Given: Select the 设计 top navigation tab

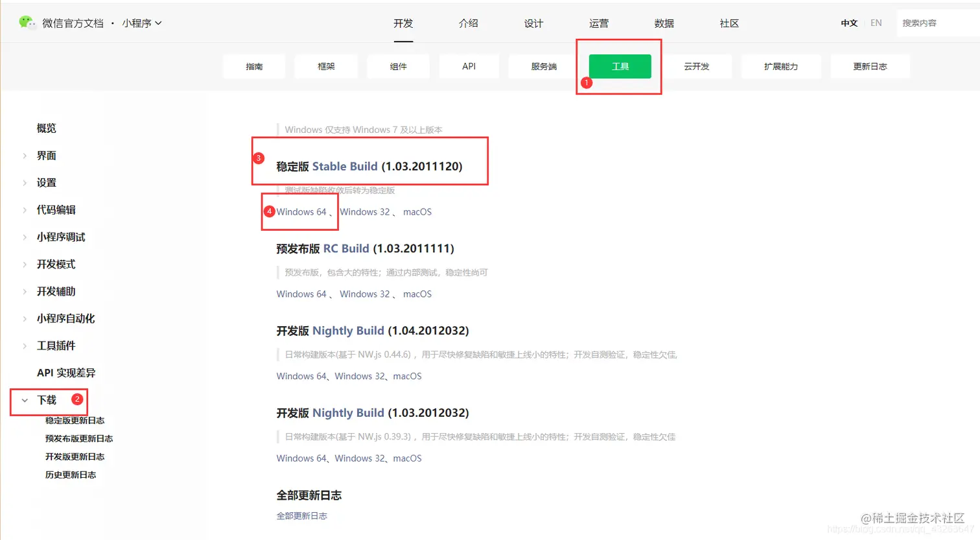Looking at the screenshot, I should tap(533, 23).
